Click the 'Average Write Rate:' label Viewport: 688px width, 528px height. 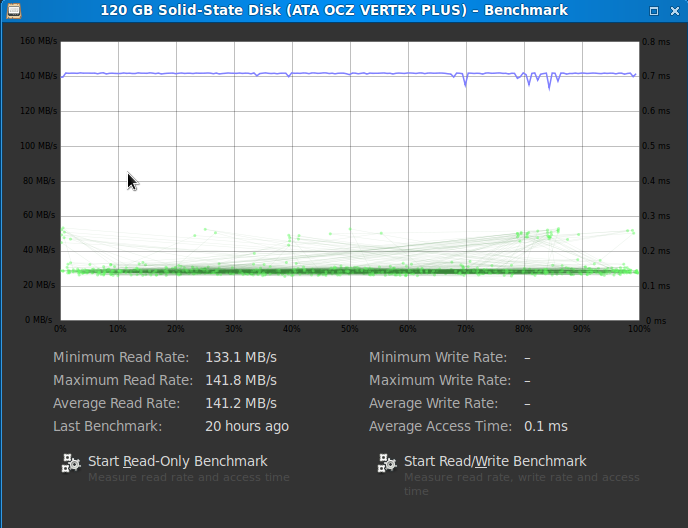(434, 403)
